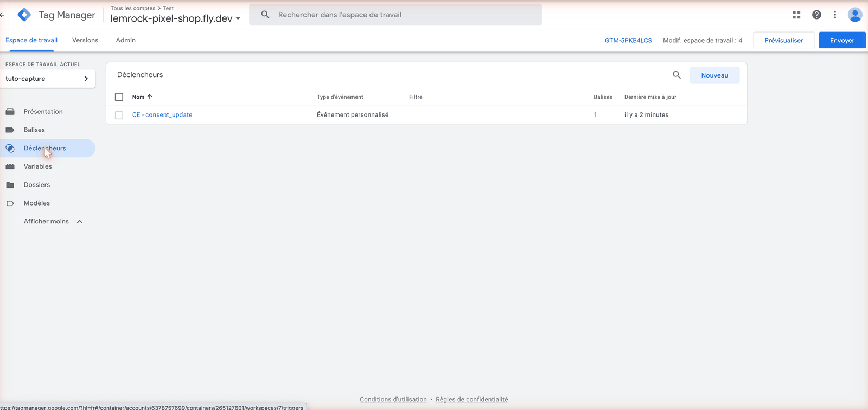868x410 pixels.
Task: Check the CE - consent_update row checkbox
Action: 119,115
